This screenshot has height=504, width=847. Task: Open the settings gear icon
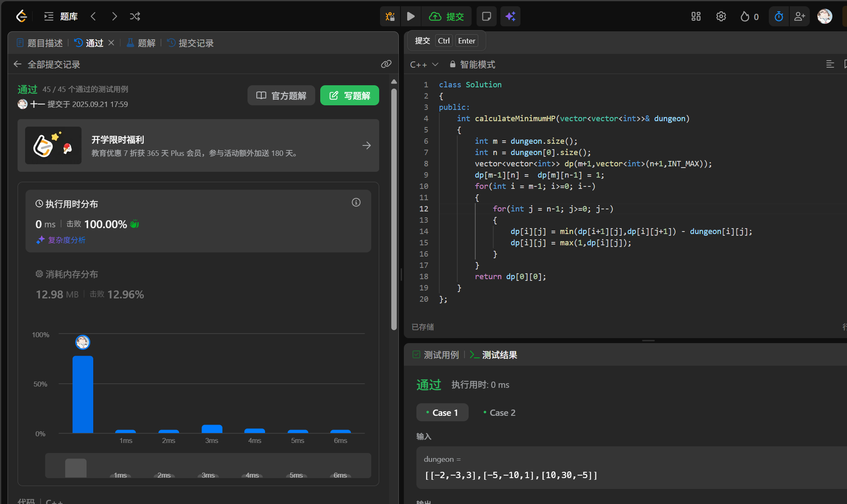tap(721, 16)
